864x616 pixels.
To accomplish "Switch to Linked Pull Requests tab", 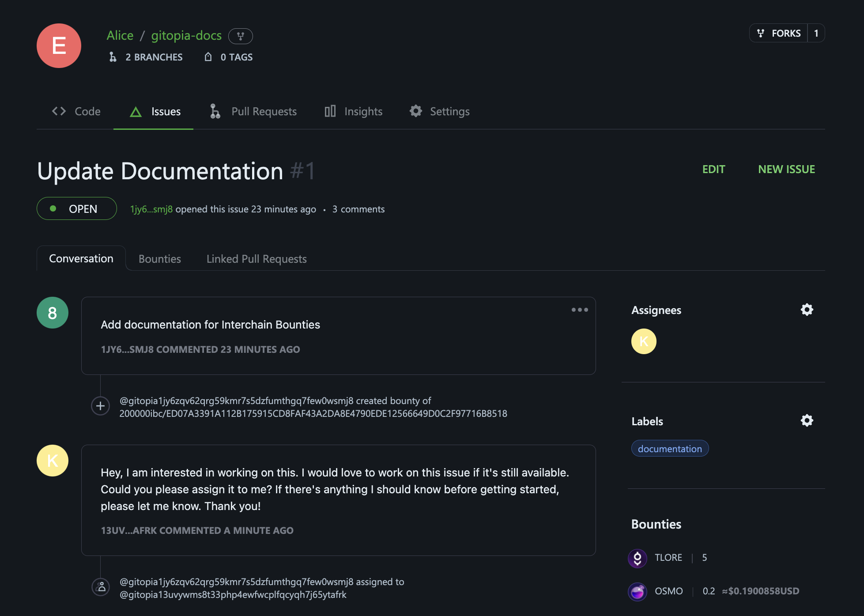I will coord(257,259).
